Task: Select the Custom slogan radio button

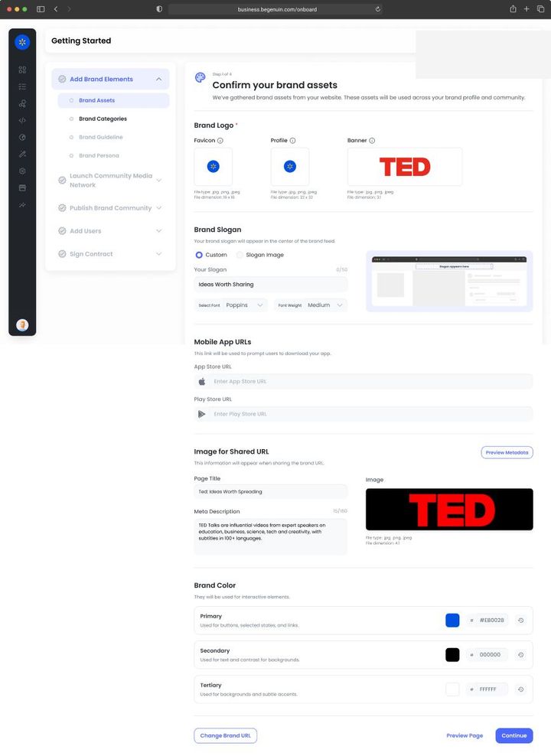Action: [x=199, y=255]
